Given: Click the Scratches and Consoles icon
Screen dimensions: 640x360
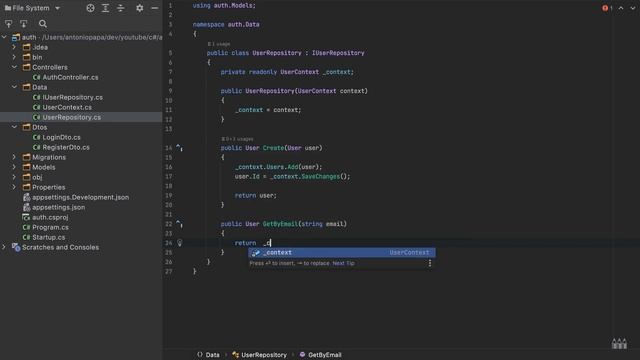Looking at the screenshot, I should click(16, 247).
